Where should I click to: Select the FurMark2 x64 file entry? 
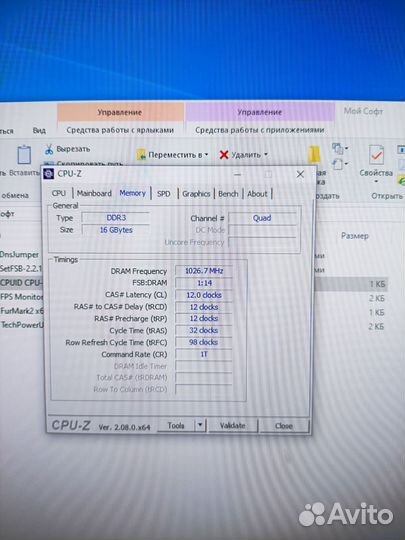[21, 311]
